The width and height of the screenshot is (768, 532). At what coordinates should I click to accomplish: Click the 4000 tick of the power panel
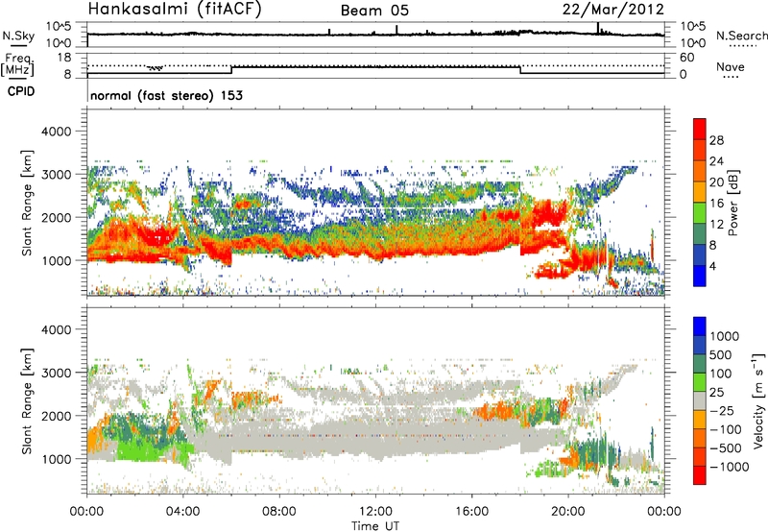click(x=57, y=132)
